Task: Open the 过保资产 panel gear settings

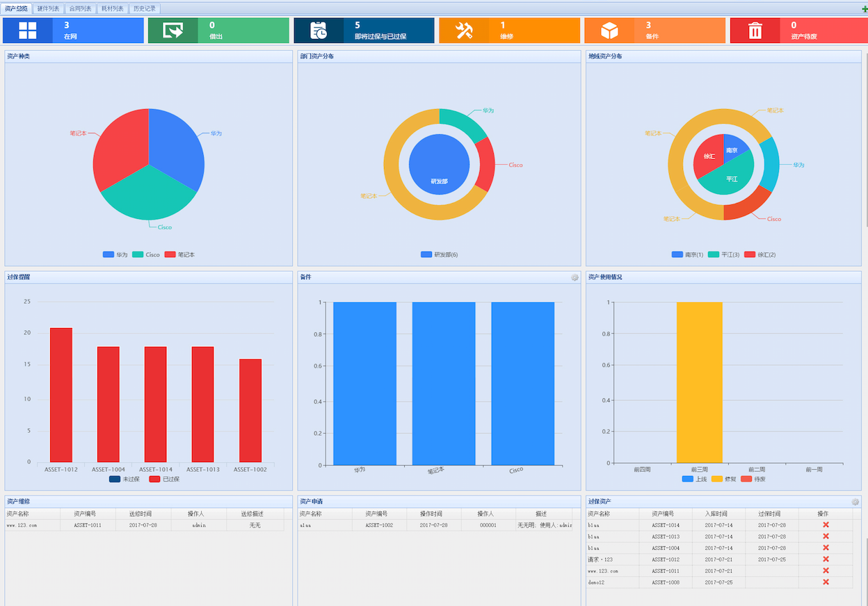Action: click(x=855, y=502)
